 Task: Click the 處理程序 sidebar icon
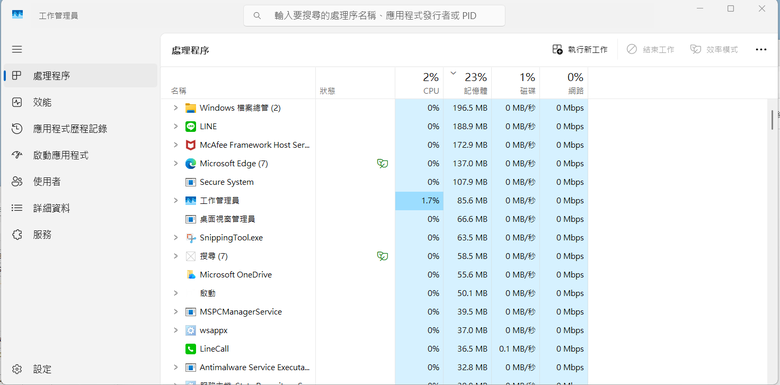(x=17, y=76)
